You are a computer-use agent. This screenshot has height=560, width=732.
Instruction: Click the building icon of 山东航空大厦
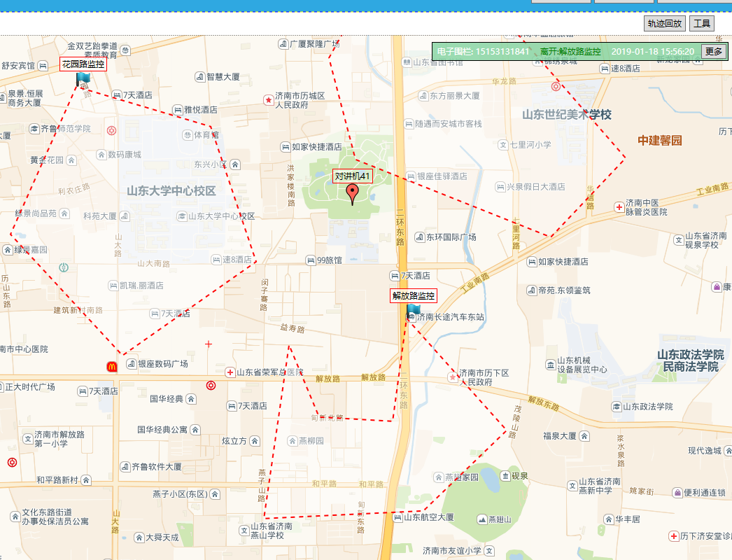click(x=397, y=517)
